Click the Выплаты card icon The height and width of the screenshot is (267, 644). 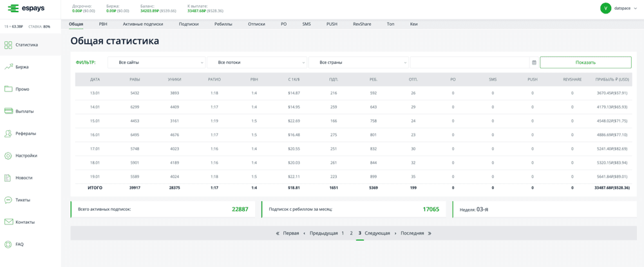point(8,111)
